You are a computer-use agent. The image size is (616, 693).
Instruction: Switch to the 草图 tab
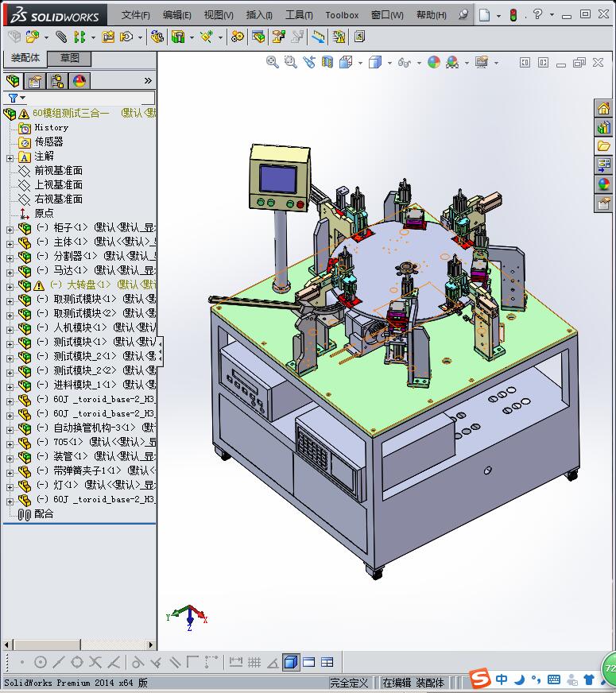pyautogui.click(x=69, y=58)
